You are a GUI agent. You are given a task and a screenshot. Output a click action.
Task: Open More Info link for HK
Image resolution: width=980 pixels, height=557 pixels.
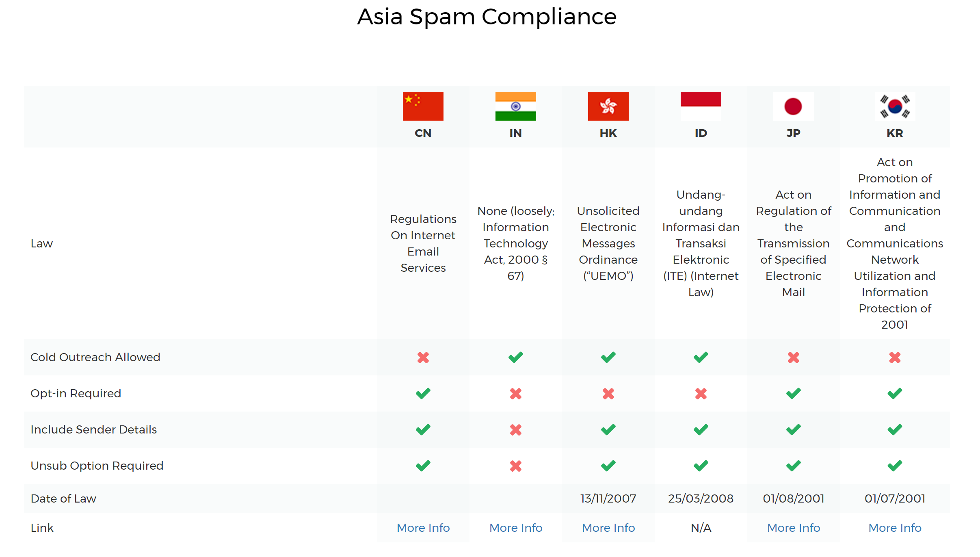coord(608,528)
